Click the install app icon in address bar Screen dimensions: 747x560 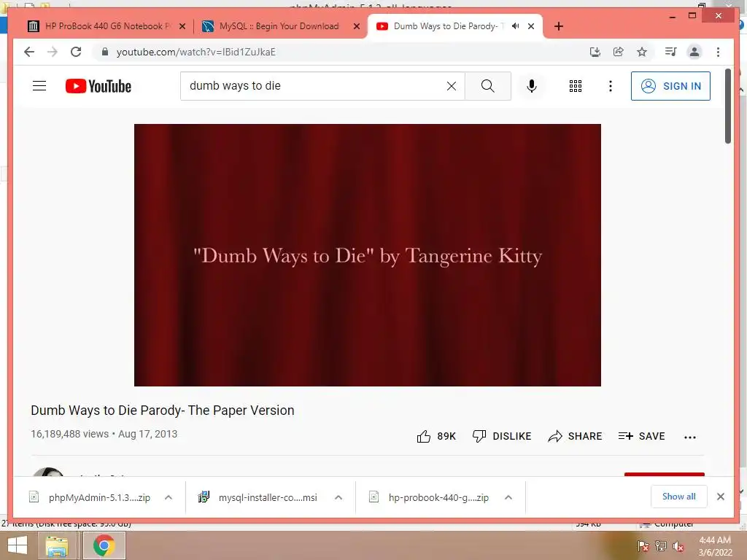pos(595,52)
